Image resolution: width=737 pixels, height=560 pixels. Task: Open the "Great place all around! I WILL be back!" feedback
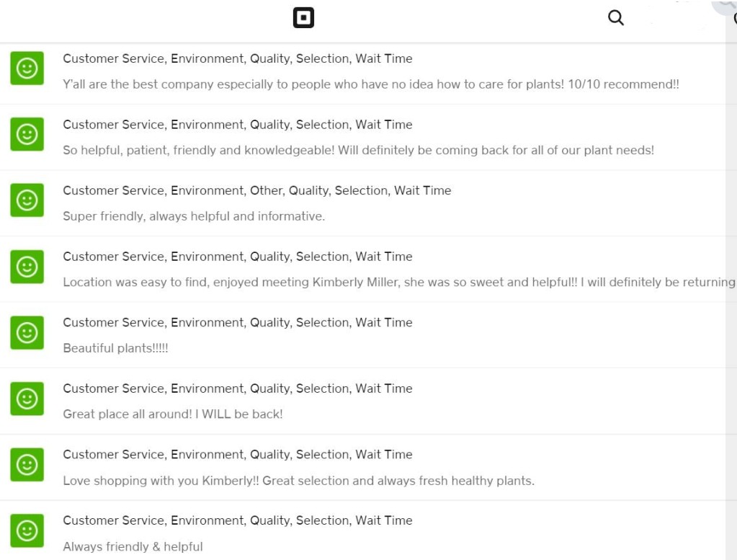coord(172,414)
